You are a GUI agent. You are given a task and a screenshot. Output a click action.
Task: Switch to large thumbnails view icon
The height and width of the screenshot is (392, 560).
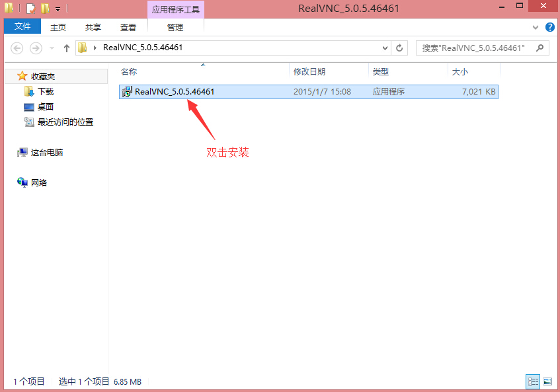click(x=547, y=381)
